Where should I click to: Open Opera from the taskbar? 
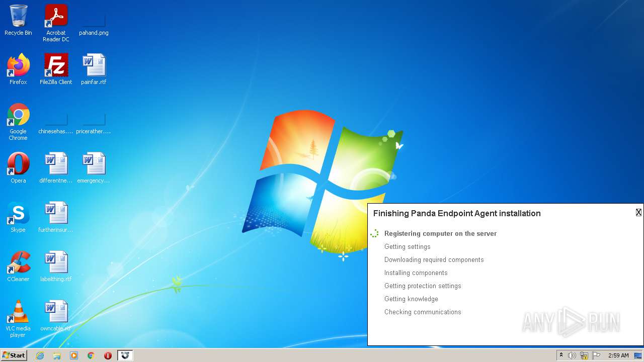coord(108,355)
